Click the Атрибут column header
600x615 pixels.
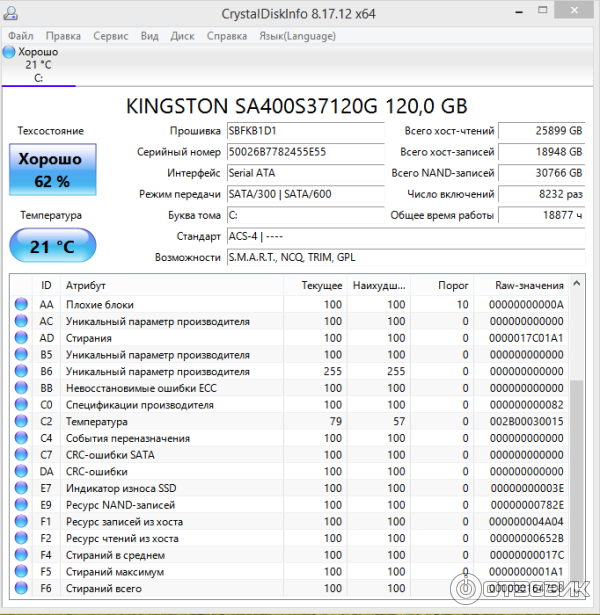point(172,285)
